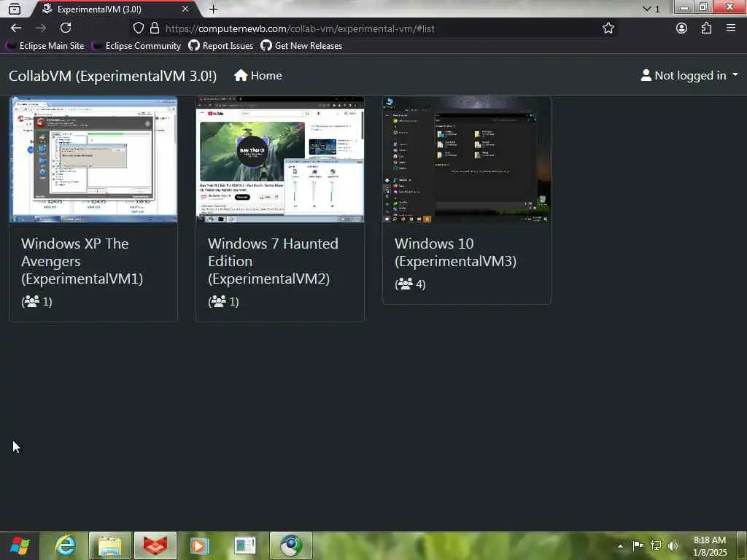Expand the Not logged in dropdown
Viewport: 747px width, 560px height.
point(689,76)
